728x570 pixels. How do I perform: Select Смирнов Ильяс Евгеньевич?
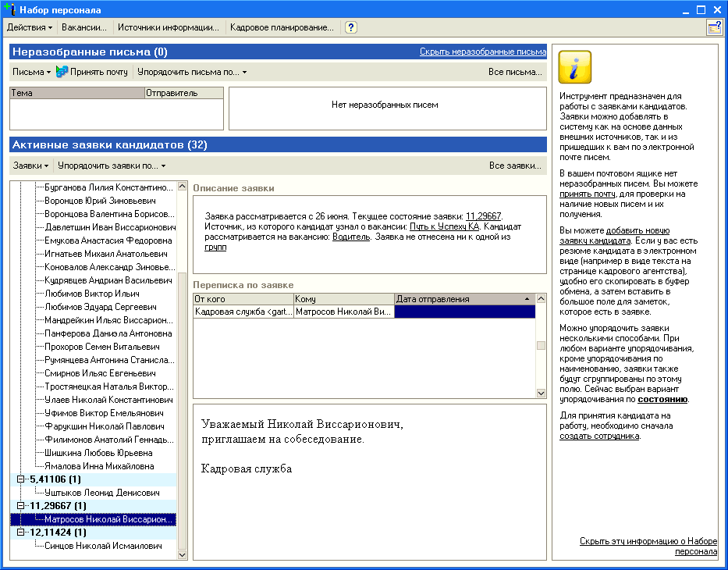[100, 373]
